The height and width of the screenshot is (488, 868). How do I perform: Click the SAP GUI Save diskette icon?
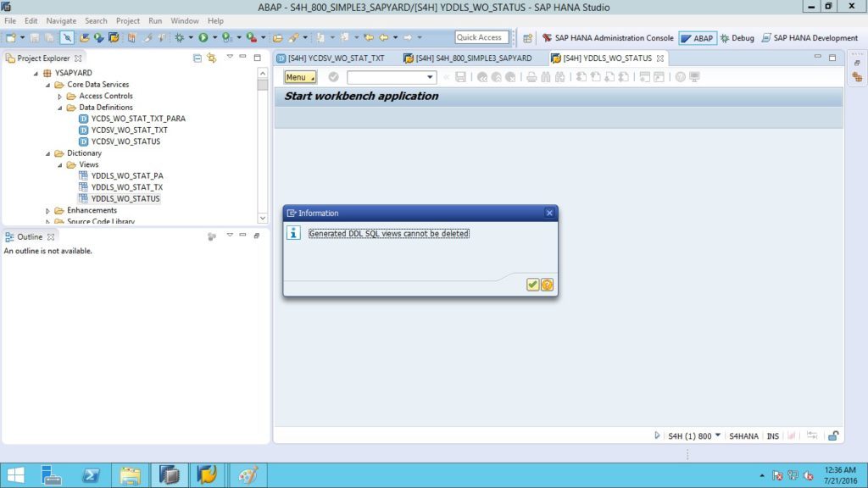[x=460, y=77]
